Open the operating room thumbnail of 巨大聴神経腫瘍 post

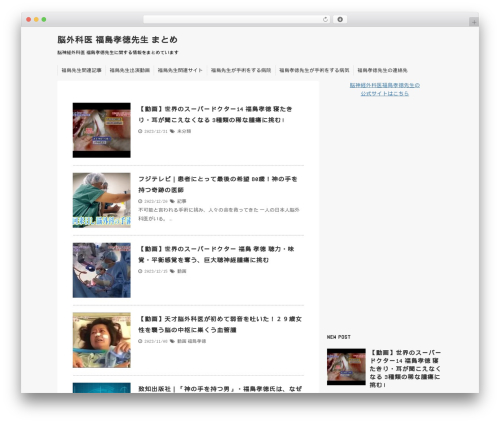102,270
